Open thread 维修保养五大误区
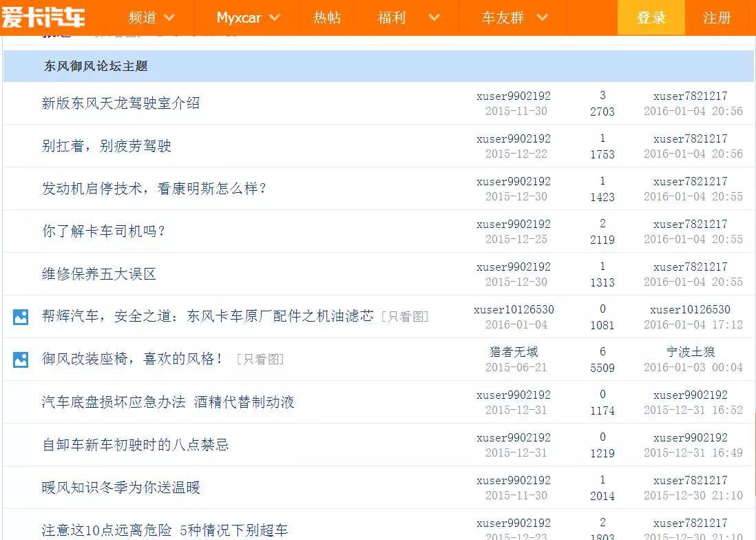Image resolution: width=756 pixels, height=540 pixels. (x=99, y=274)
